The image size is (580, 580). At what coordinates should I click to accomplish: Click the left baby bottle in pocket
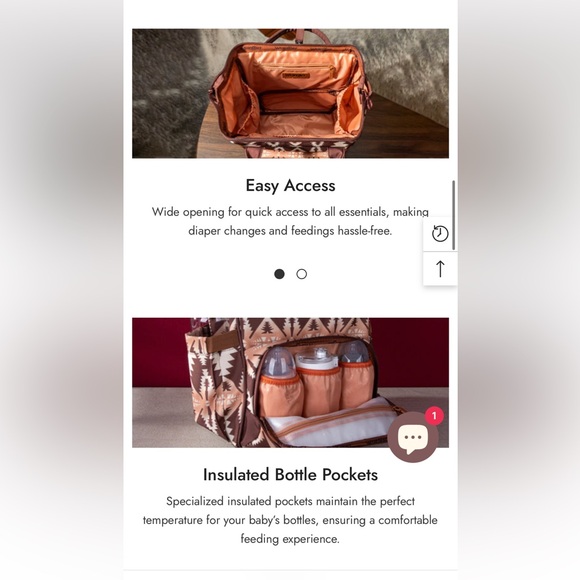tap(280, 381)
